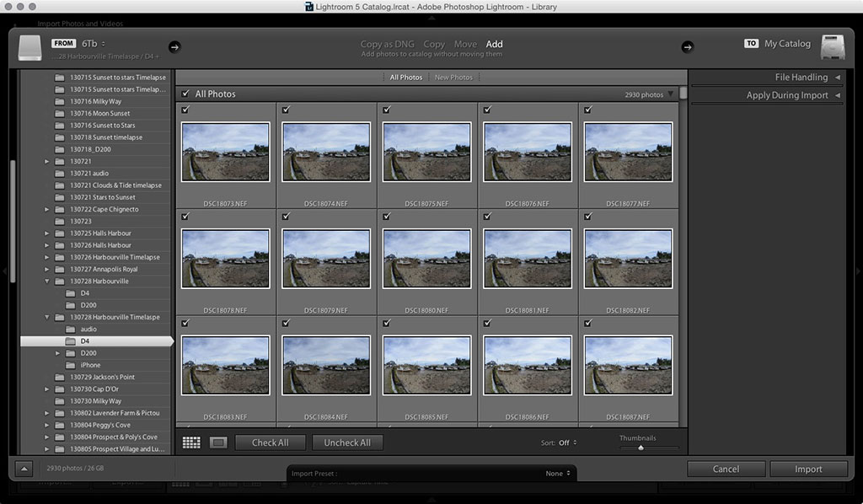863x504 pixels.
Task: Uncheck photo DSC18073.NEF
Action: [x=185, y=110]
